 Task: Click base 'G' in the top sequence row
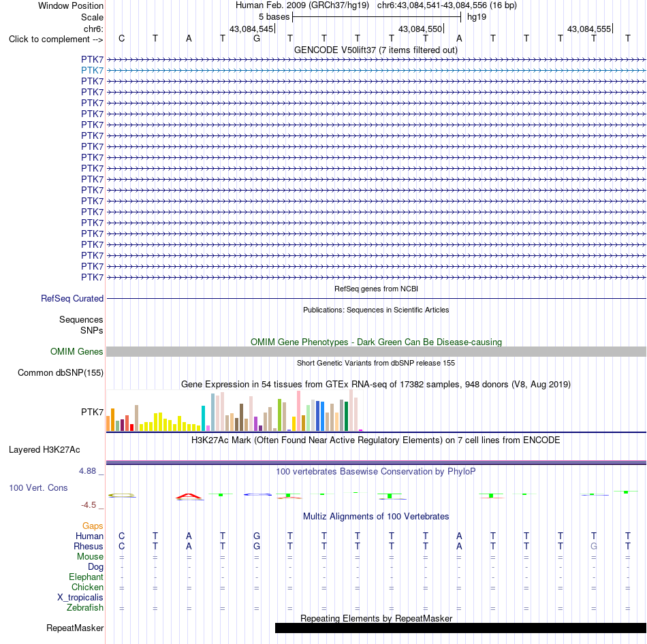[x=257, y=38]
